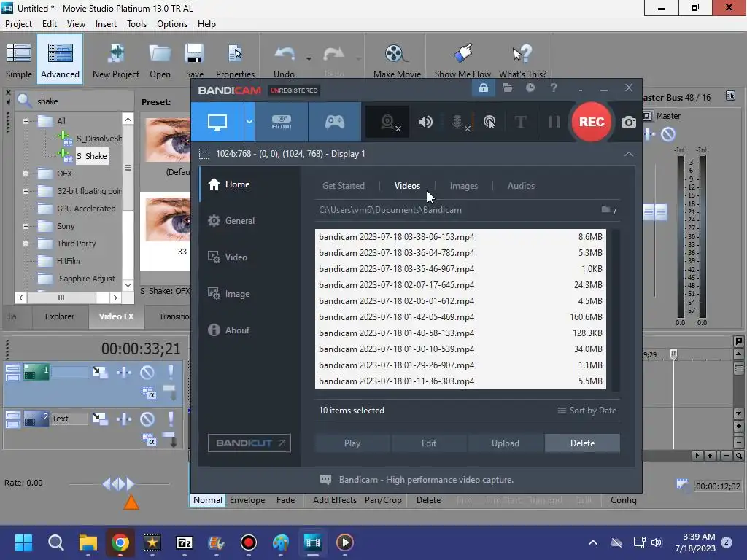Click the Play button in Bandicam
This screenshot has height=560, width=747.
352,443
